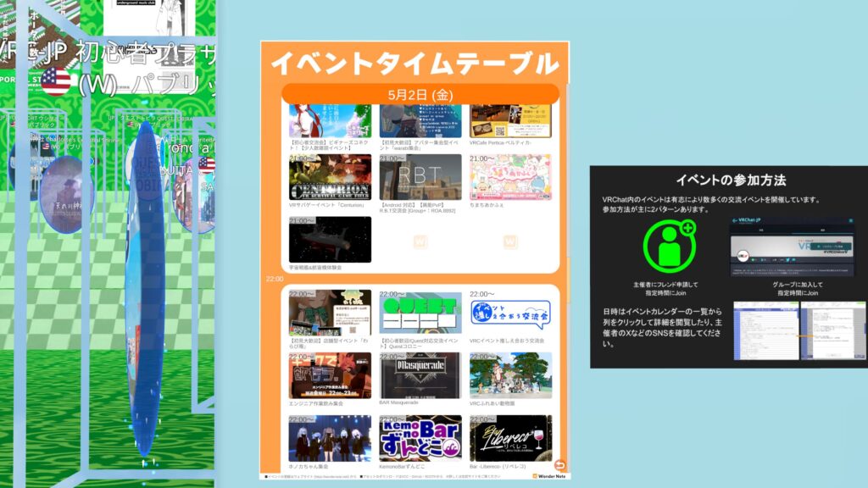Click the Wonder Note logo
This screenshot has height=488, width=868.
pos(548,476)
